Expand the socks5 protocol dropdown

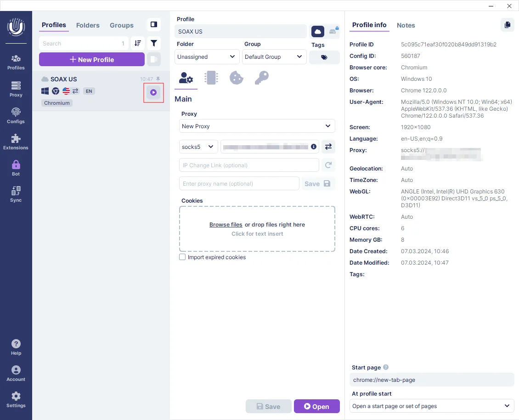pos(198,147)
